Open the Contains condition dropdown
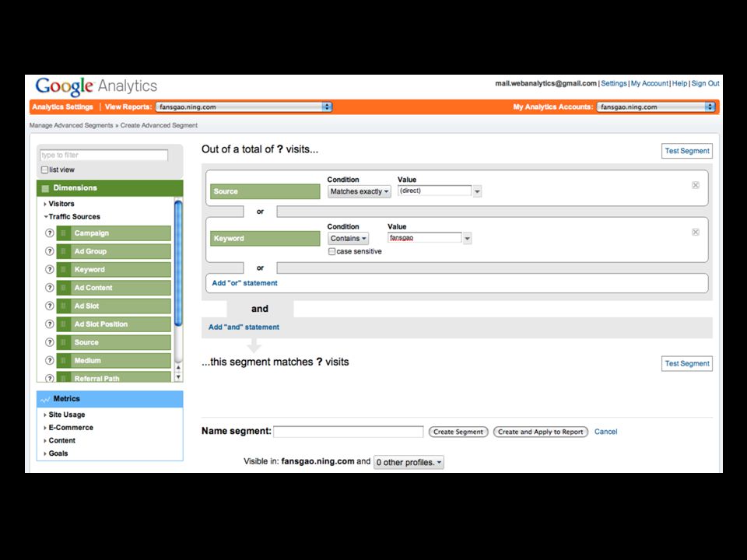Image resolution: width=747 pixels, height=560 pixels. pyautogui.click(x=349, y=239)
